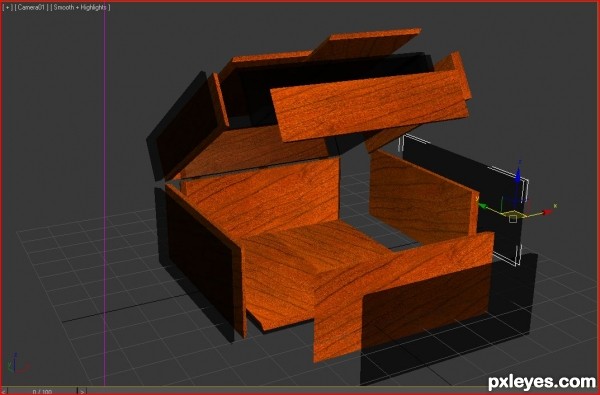Click the 0 / 100 time slider
Image resolution: width=600 pixels, height=395 pixels.
point(42,392)
